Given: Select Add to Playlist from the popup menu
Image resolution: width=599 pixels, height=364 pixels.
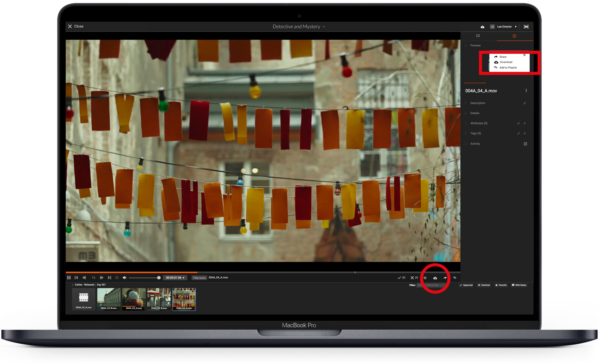Looking at the screenshot, I should point(508,68).
